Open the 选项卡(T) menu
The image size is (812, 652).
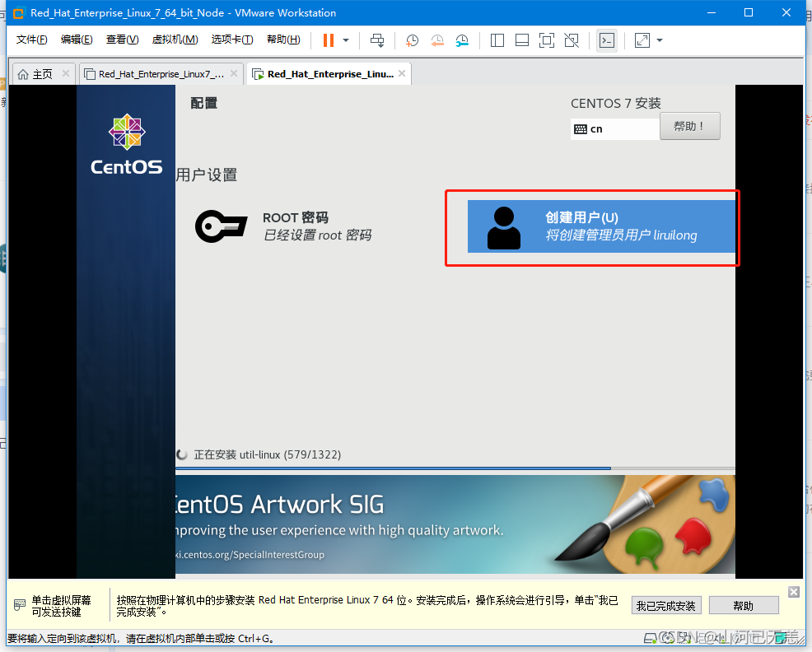(232, 40)
